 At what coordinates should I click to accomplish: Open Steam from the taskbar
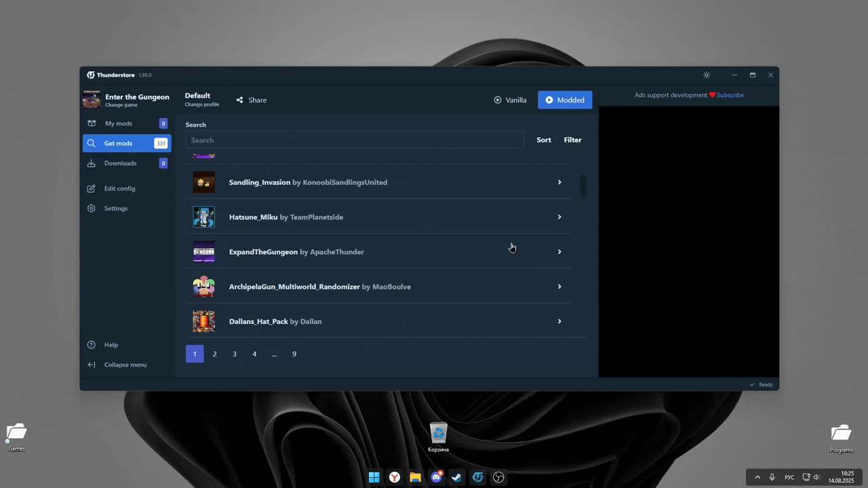457,477
